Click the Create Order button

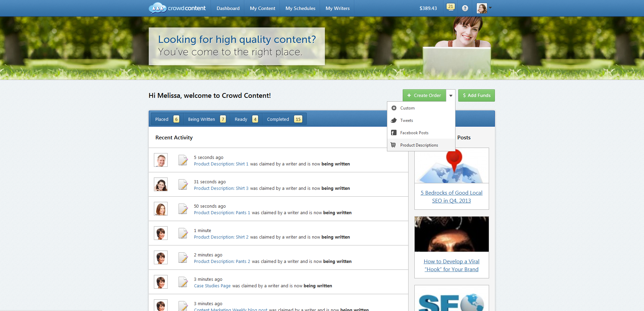tap(424, 95)
